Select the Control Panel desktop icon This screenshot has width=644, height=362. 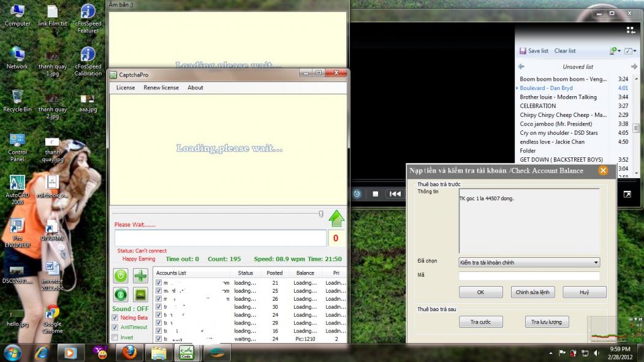pos(17,148)
